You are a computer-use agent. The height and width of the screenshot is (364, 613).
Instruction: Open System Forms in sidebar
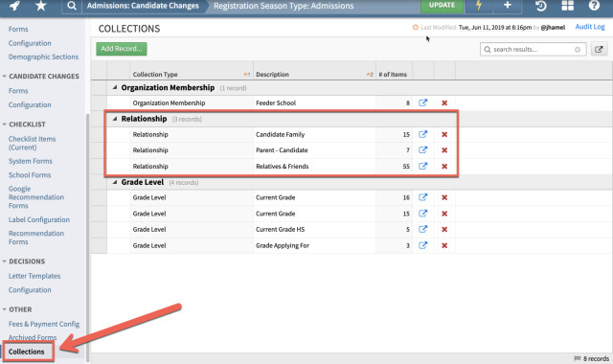coord(30,161)
